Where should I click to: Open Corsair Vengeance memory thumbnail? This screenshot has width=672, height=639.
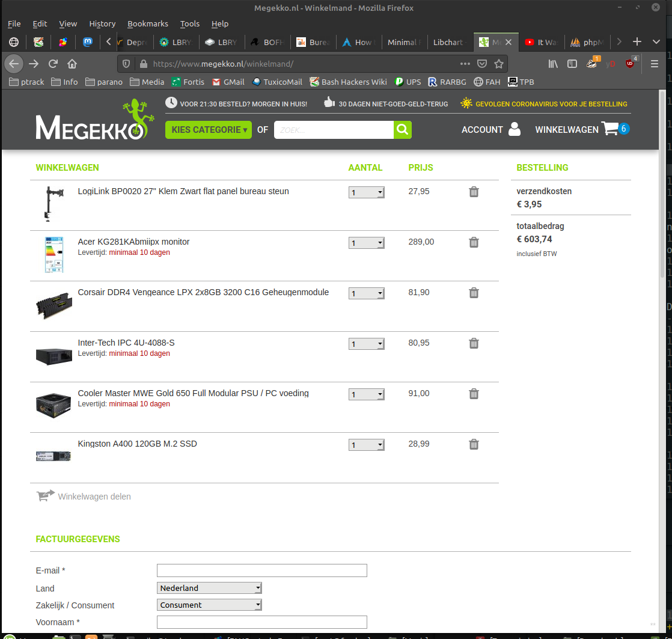click(x=54, y=305)
